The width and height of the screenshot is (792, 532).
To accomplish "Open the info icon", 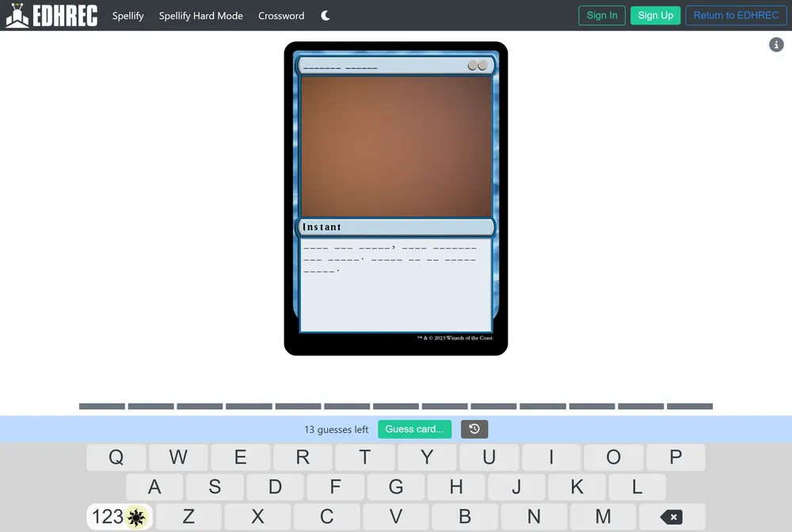I will click(776, 44).
